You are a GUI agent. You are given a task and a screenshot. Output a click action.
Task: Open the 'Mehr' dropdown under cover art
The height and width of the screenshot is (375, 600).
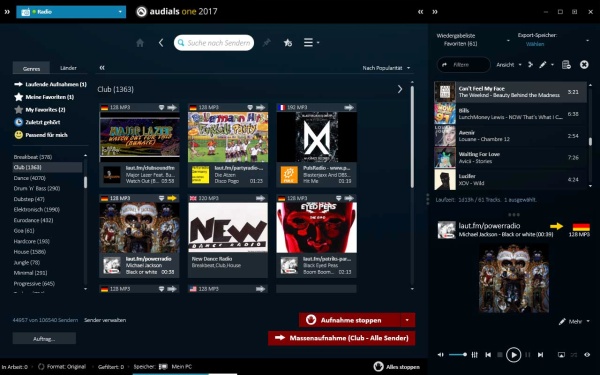[x=574, y=321]
